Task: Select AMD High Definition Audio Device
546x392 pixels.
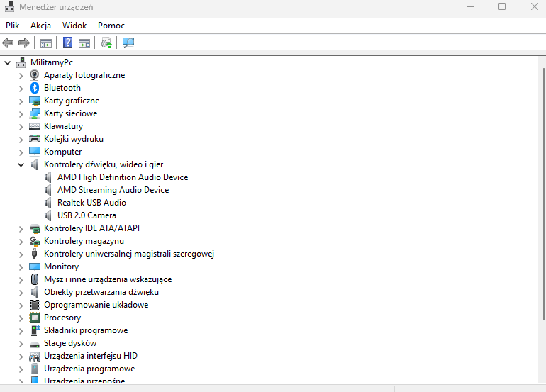Action: pos(122,177)
